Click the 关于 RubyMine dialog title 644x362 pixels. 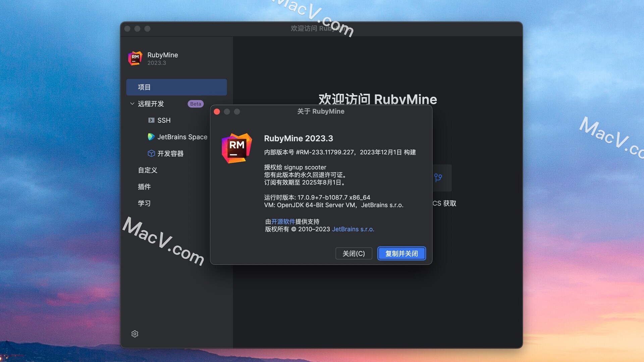pyautogui.click(x=321, y=111)
